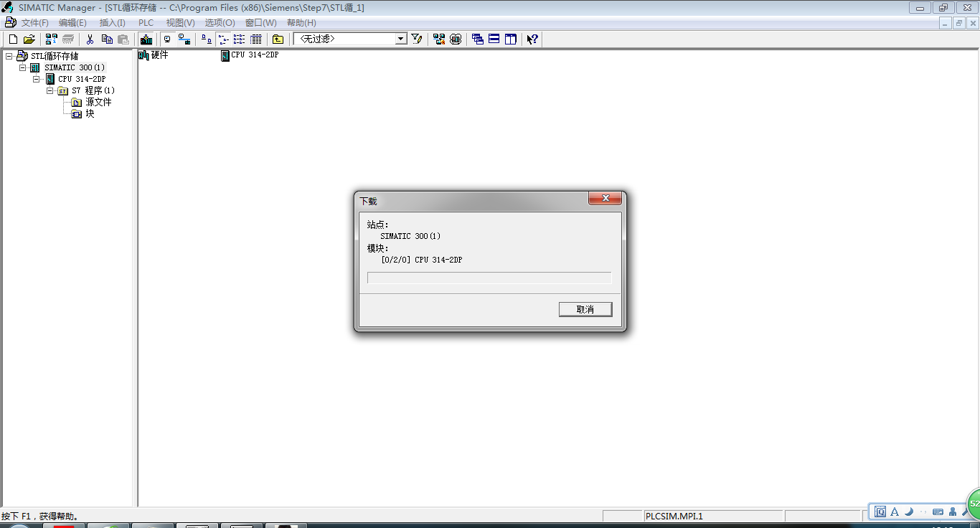The image size is (980, 528).
Task: Click the 站点: label in the download dialog
Action: pos(378,225)
